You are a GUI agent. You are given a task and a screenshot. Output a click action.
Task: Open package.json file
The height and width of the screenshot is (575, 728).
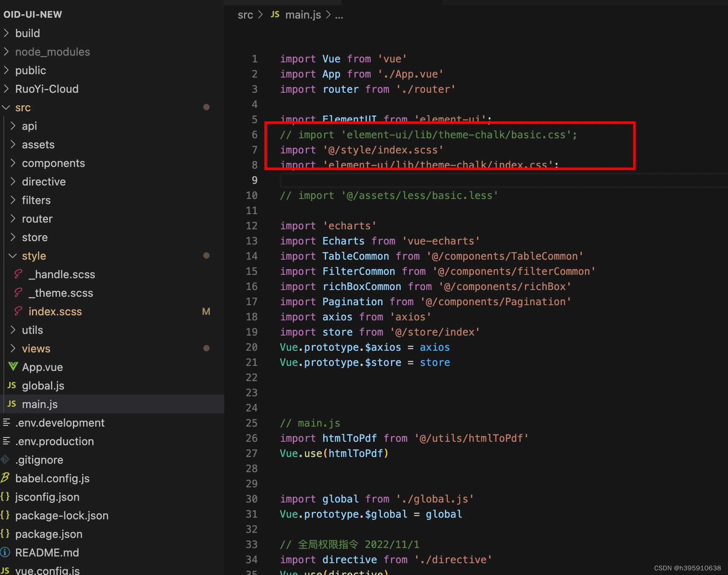coord(49,534)
